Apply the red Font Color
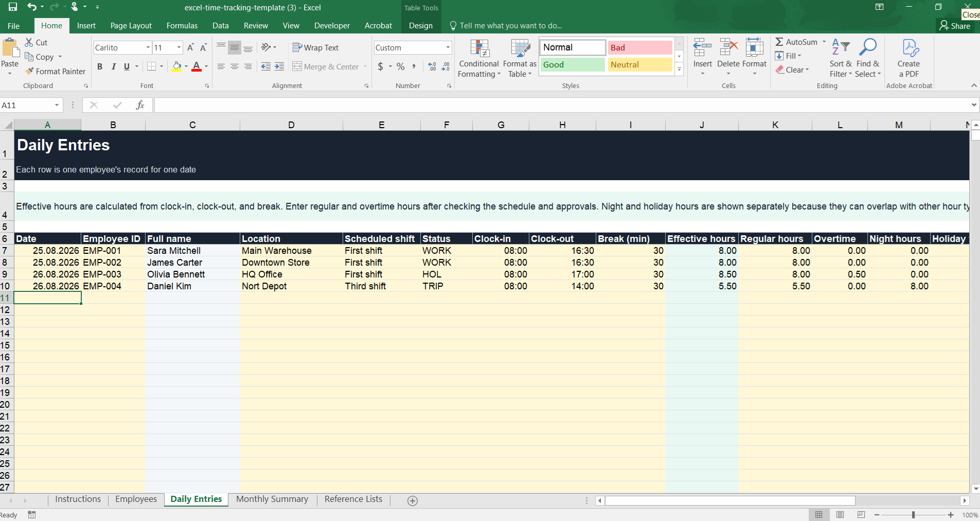980x521 pixels. click(197, 66)
